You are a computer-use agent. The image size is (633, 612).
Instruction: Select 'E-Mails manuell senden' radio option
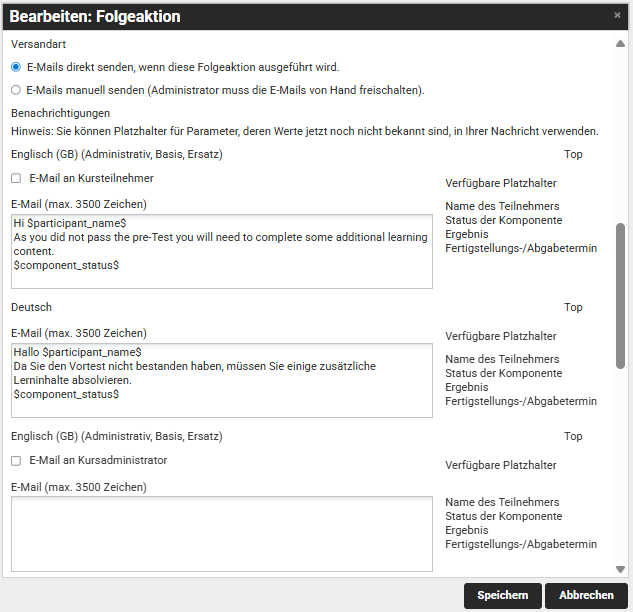pyautogui.click(x=16, y=90)
